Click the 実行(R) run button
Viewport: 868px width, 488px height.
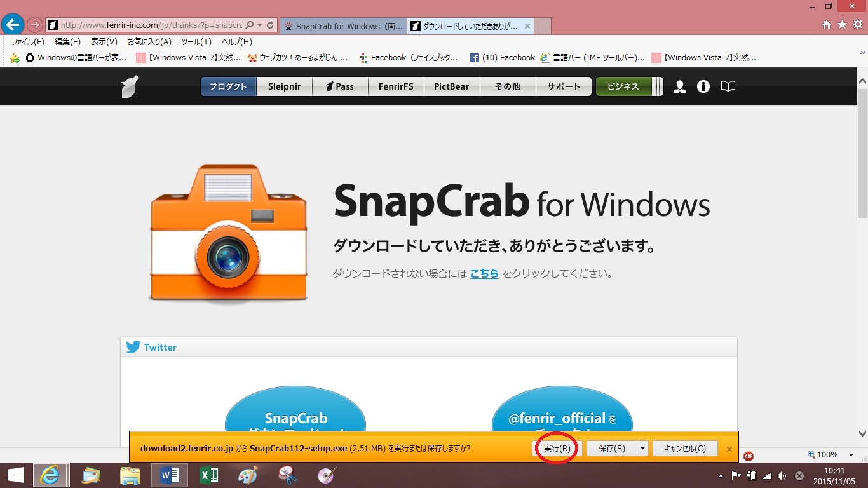point(558,448)
